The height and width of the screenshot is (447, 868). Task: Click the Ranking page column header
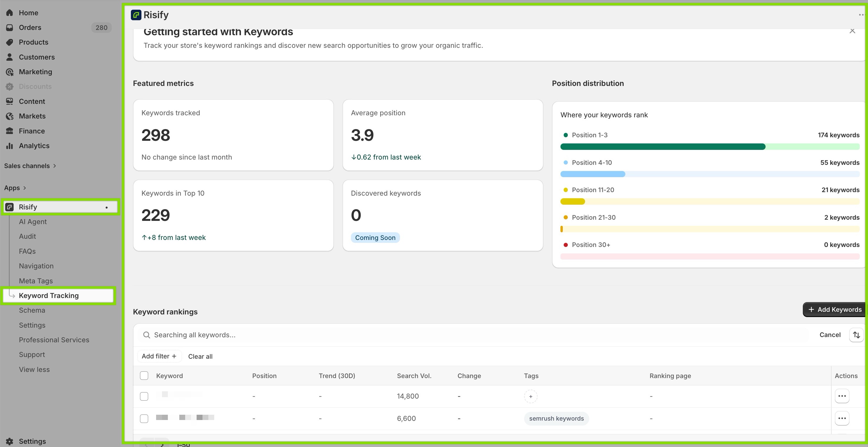coord(670,376)
